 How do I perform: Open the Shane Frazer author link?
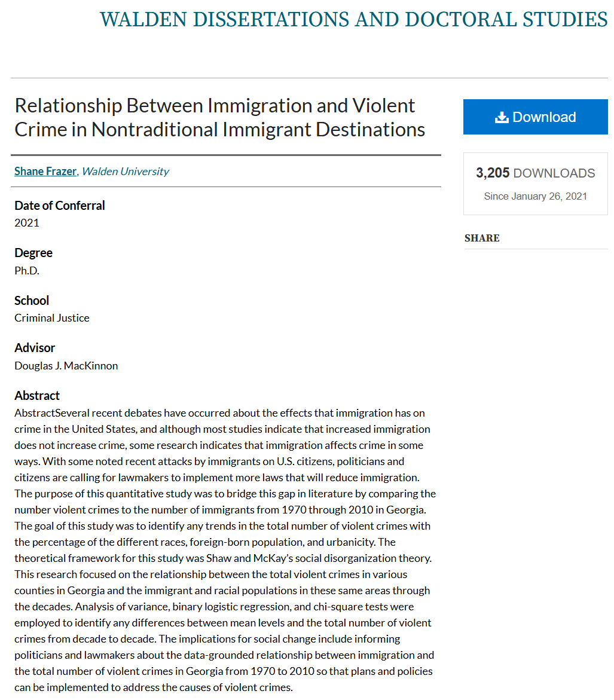coord(45,172)
